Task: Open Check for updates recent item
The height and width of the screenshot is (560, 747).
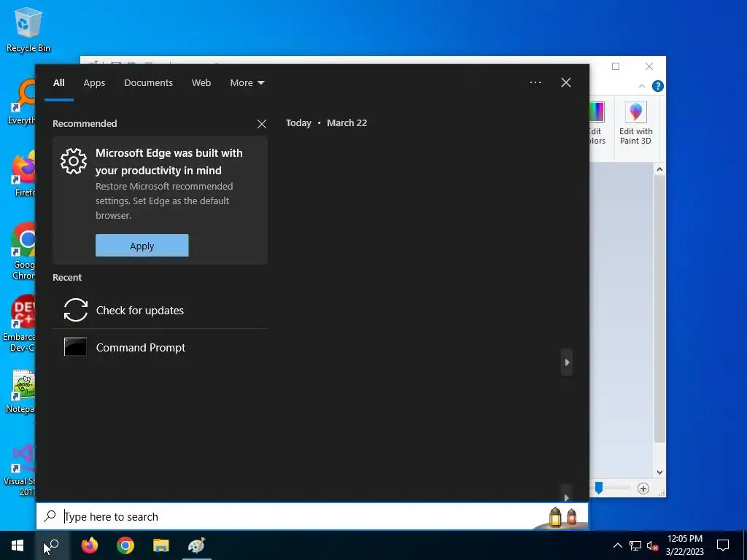Action: point(160,310)
